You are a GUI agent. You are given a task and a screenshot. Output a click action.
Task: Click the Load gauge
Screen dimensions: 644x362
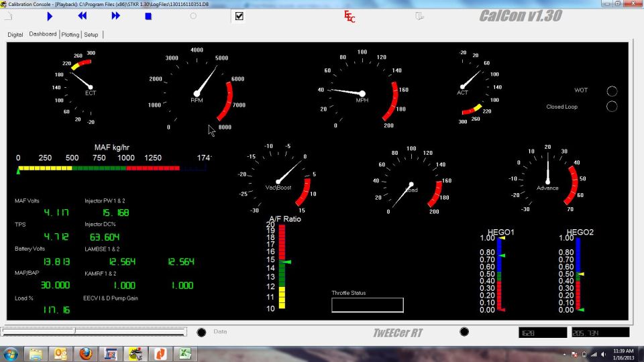point(411,180)
